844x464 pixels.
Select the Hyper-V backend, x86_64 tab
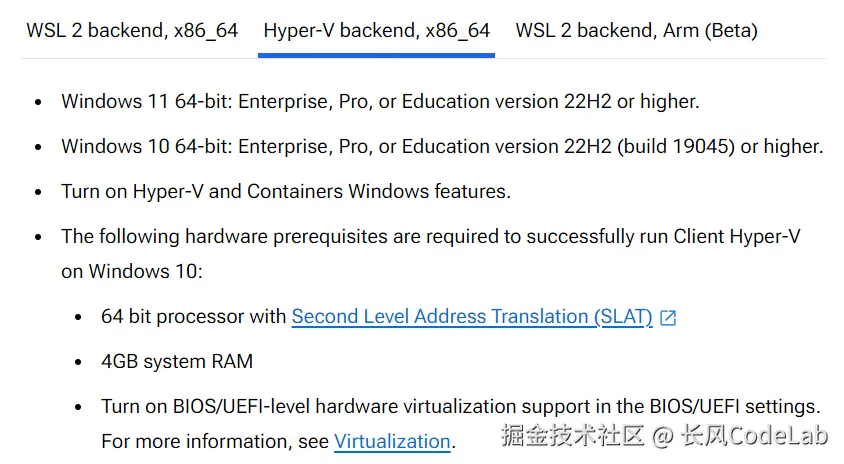pyautogui.click(x=376, y=30)
